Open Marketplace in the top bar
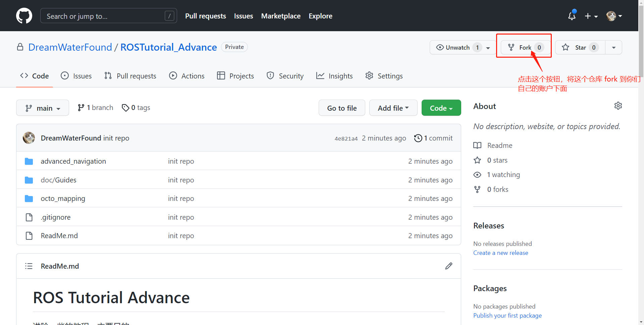Image resolution: width=644 pixels, height=325 pixels. (x=281, y=16)
